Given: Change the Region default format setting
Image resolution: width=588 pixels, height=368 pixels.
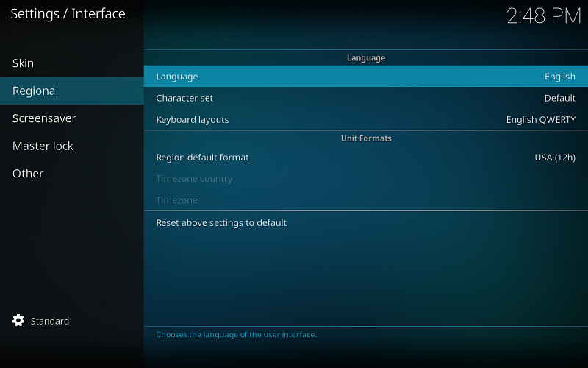Looking at the screenshot, I should pyautogui.click(x=365, y=158).
